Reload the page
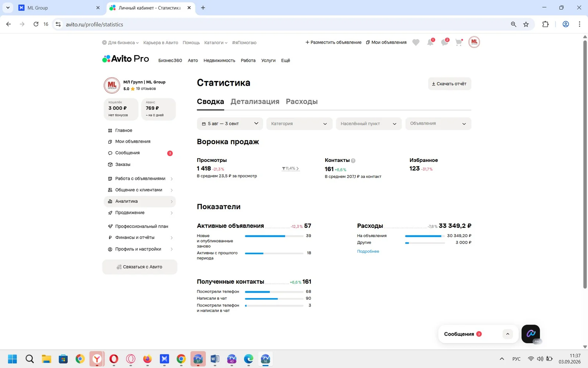The image size is (588, 368). coord(36,24)
